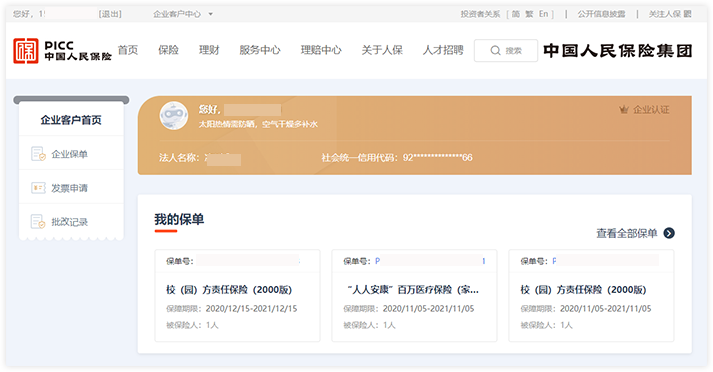Click the 发票申请 invoice icon
Image resolution: width=713 pixels, height=372 pixels.
[x=38, y=188]
